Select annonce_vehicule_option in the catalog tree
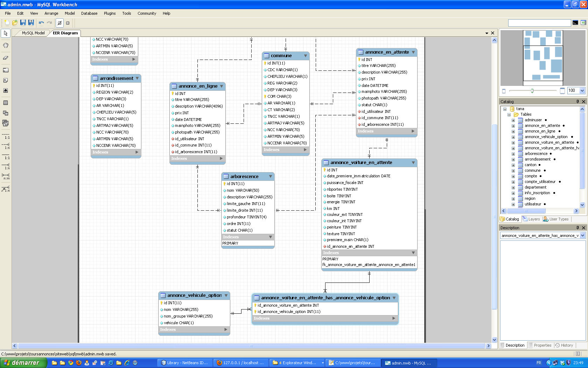 (x=546, y=137)
